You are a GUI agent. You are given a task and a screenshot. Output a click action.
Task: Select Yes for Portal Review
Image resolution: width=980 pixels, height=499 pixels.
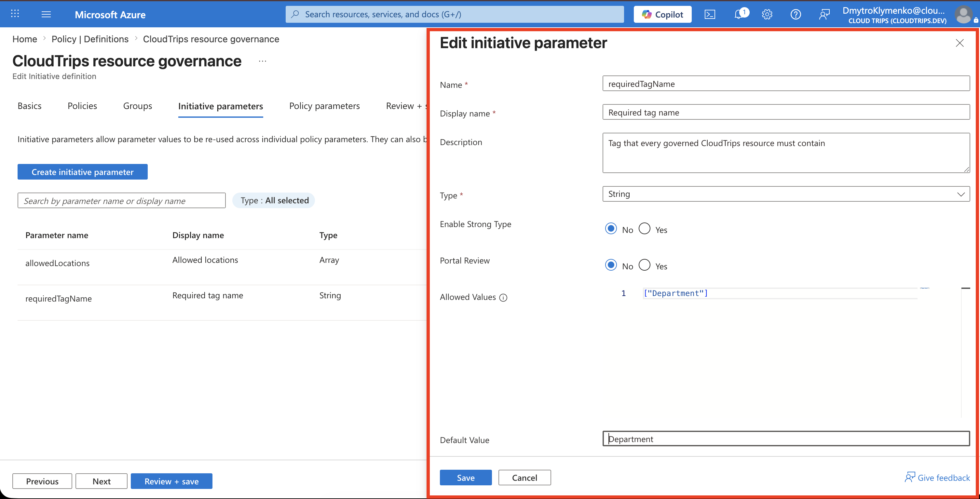pos(645,265)
